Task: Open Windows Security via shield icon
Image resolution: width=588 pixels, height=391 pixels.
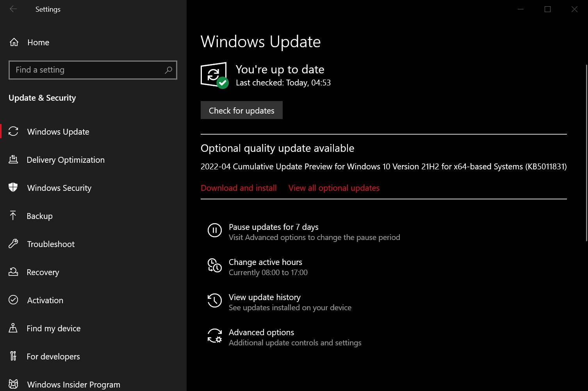Action: coord(59,188)
